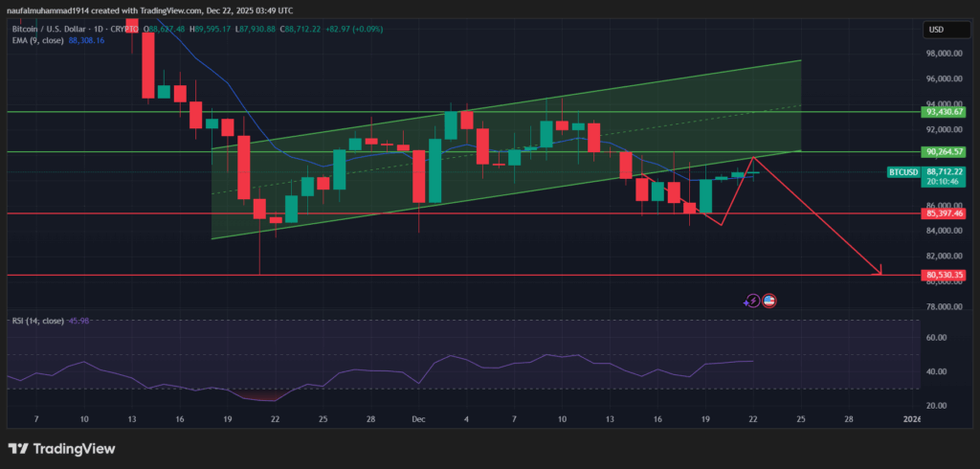
Task: Click the Dec month marker on time axis
Action: (x=418, y=419)
